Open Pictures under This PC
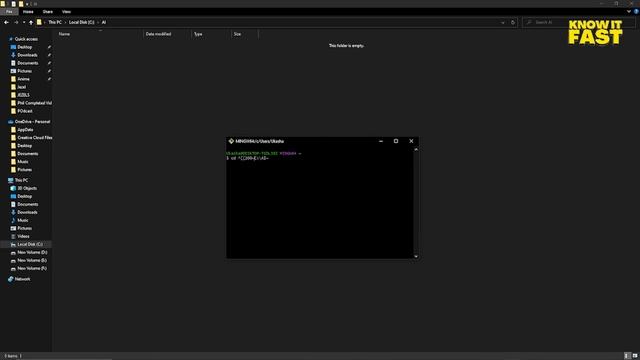This screenshot has width=640, height=360. pyautogui.click(x=24, y=228)
